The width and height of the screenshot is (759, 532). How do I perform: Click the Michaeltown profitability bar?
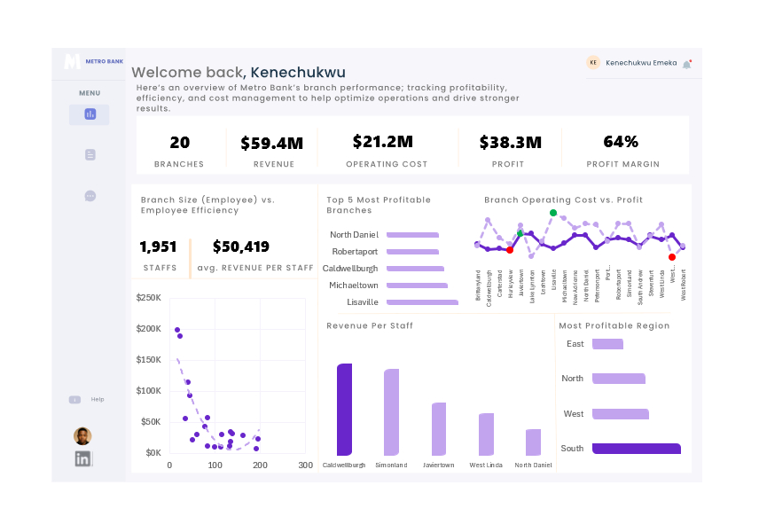(417, 286)
